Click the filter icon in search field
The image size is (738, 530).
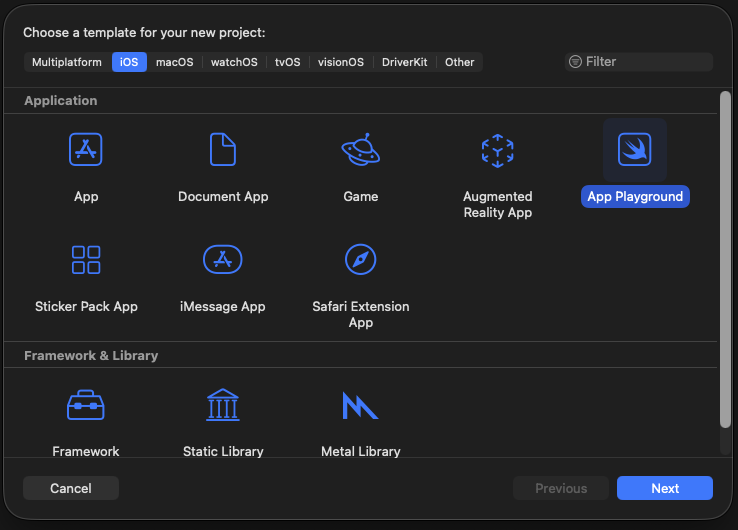coord(575,62)
